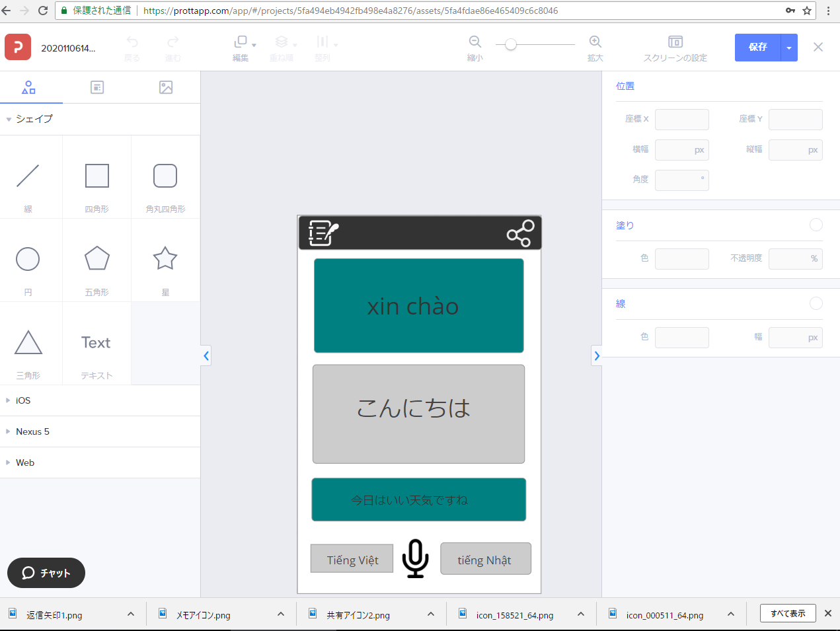Click the fill 色 color field
840x631 pixels.
[x=682, y=258]
